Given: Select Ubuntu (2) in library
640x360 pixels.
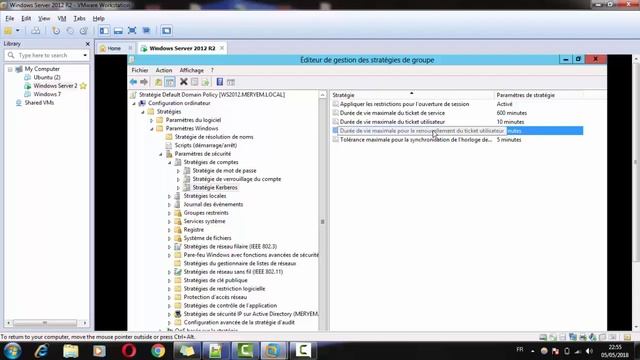Looking at the screenshot, I should [x=47, y=77].
